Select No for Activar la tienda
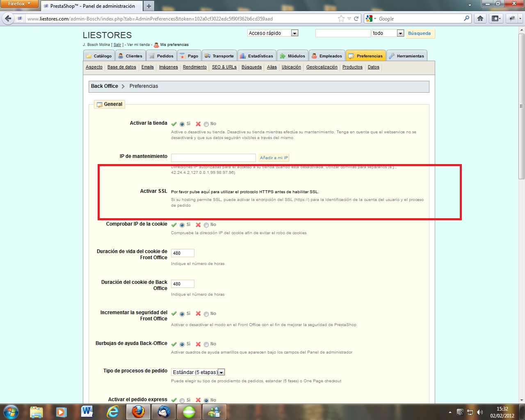This screenshot has height=420, width=525. click(x=206, y=124)
